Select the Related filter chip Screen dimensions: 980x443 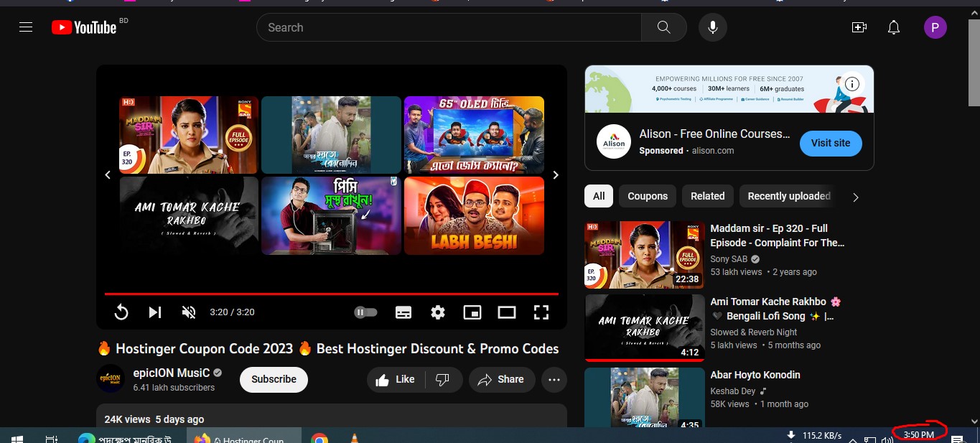(x=708, y=196)
